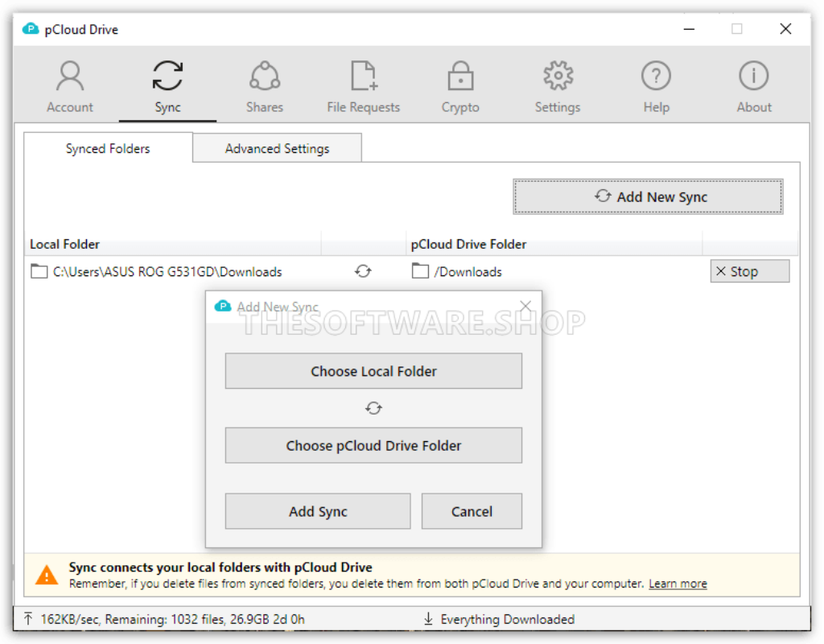The image size is (824, 644).
Task: Open the Crypto lock section
Action: (460, 87)
